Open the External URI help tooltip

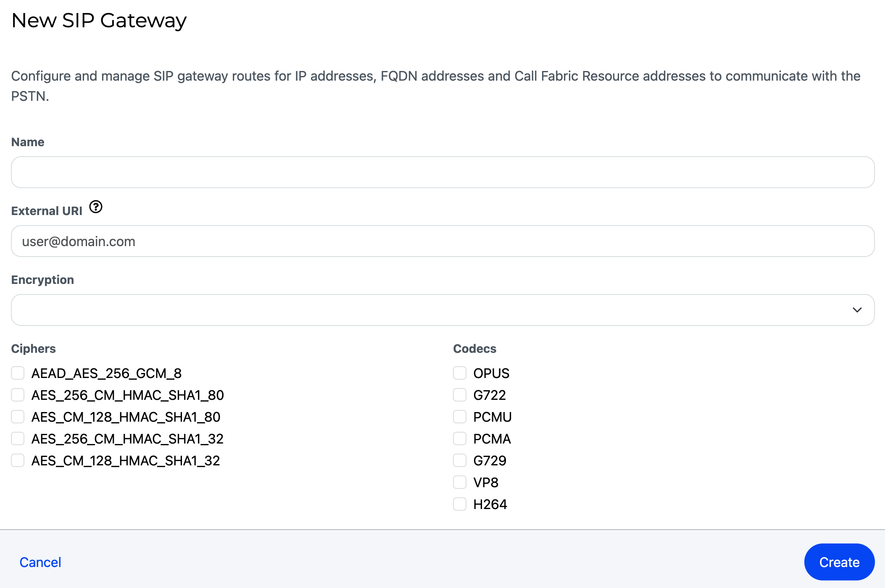pyautogui.click(x=96, y=207)
